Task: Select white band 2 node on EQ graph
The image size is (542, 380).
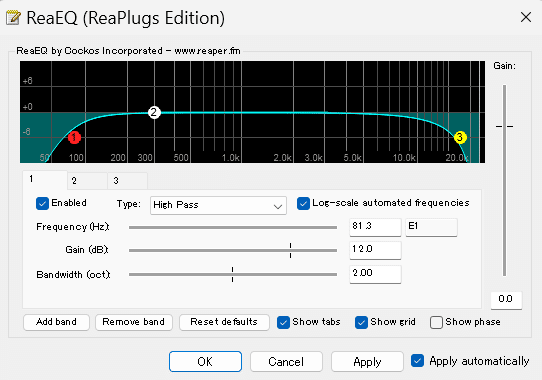Action: [x=154, y=112]
